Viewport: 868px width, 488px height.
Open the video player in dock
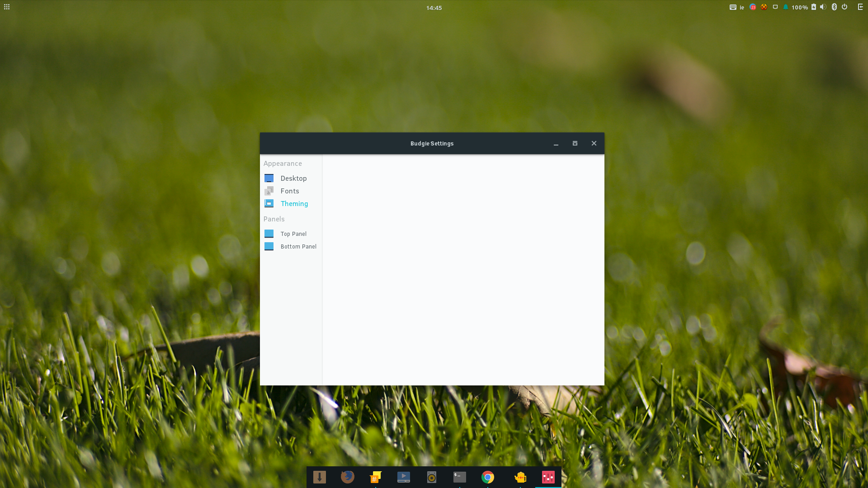point(404,477)
